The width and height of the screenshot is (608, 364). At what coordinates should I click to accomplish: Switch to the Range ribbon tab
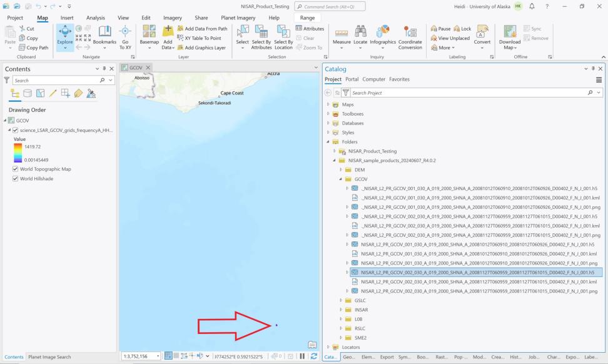coord(307,18)
